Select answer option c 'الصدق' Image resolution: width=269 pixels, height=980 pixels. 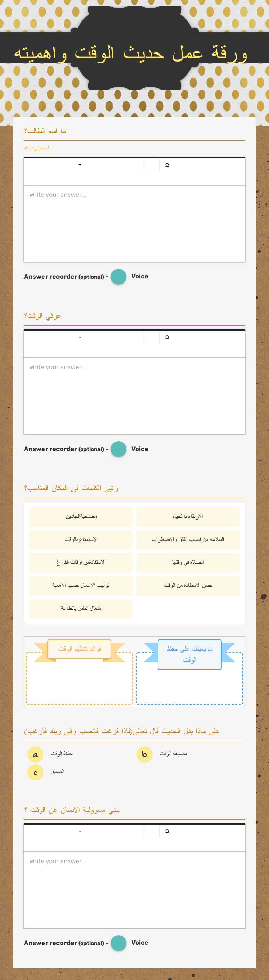pos(35,772)
